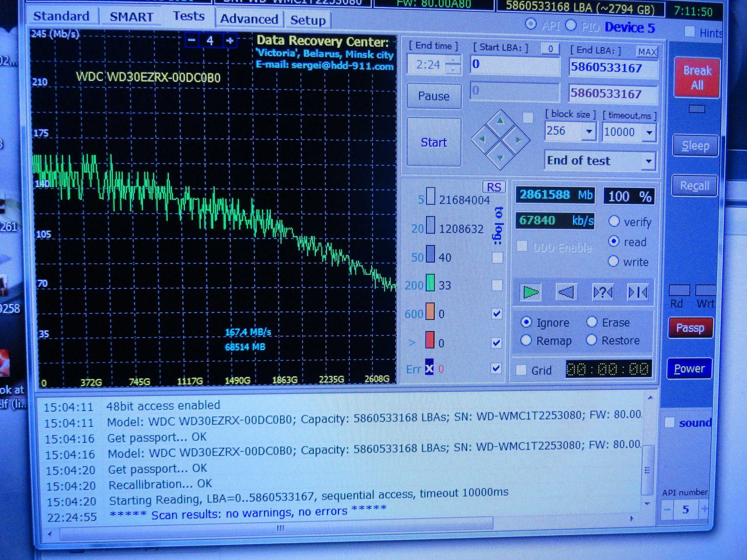
Task: Decrease the API number with minus
Action: [x=667, y=510]
